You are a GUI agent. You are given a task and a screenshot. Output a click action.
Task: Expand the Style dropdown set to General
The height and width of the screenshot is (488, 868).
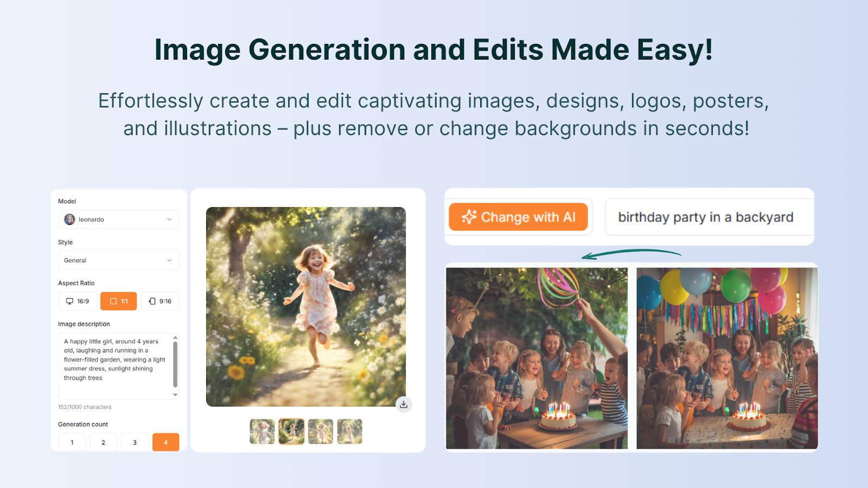118,260
